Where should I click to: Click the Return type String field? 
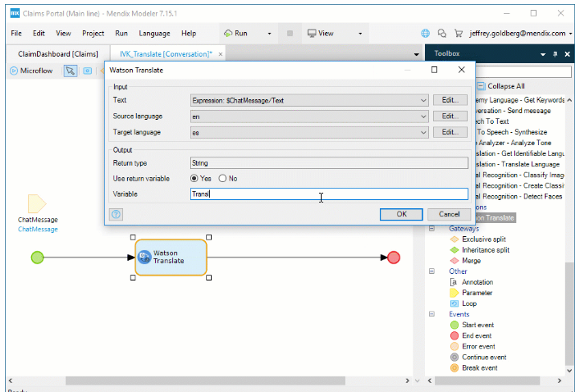329,163
